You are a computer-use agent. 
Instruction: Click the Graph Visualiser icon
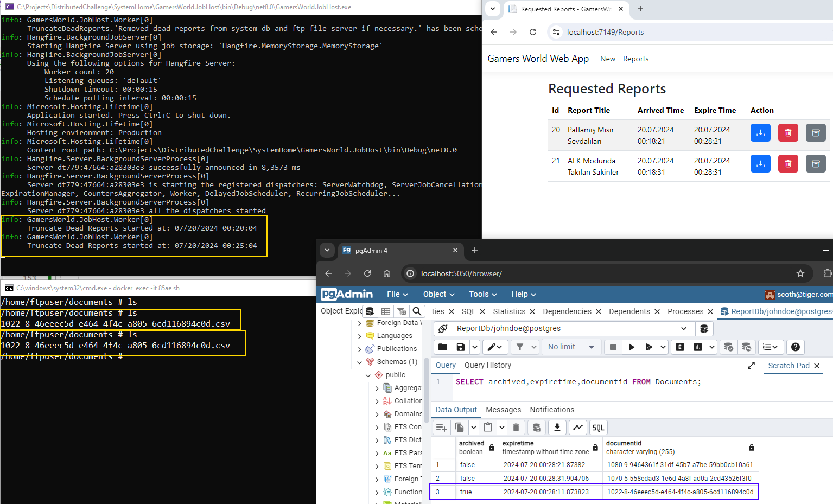click(578, 428)
